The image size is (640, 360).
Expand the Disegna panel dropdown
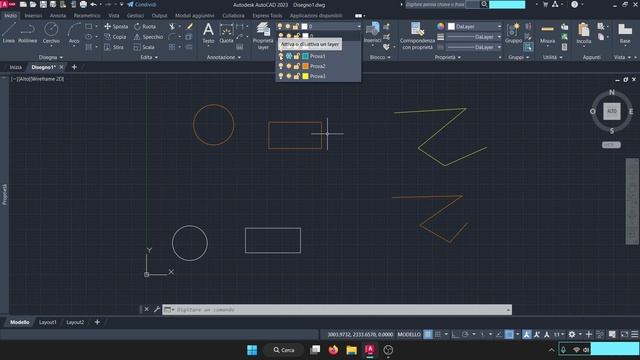click(x=51, y=58)
